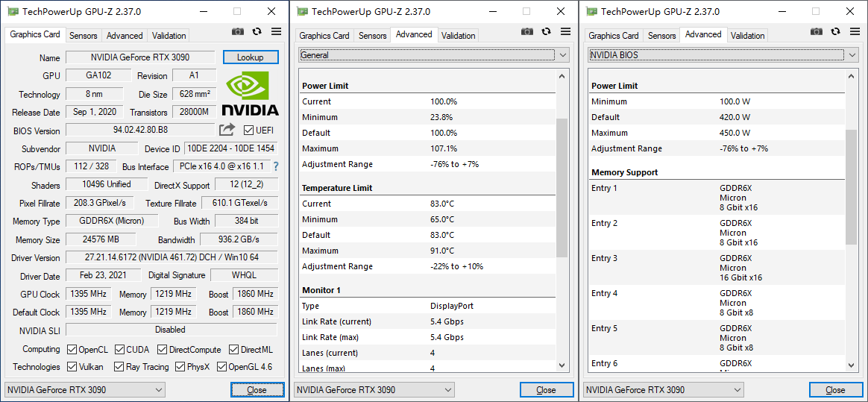Click the Close button in right window

click(835, 390)
